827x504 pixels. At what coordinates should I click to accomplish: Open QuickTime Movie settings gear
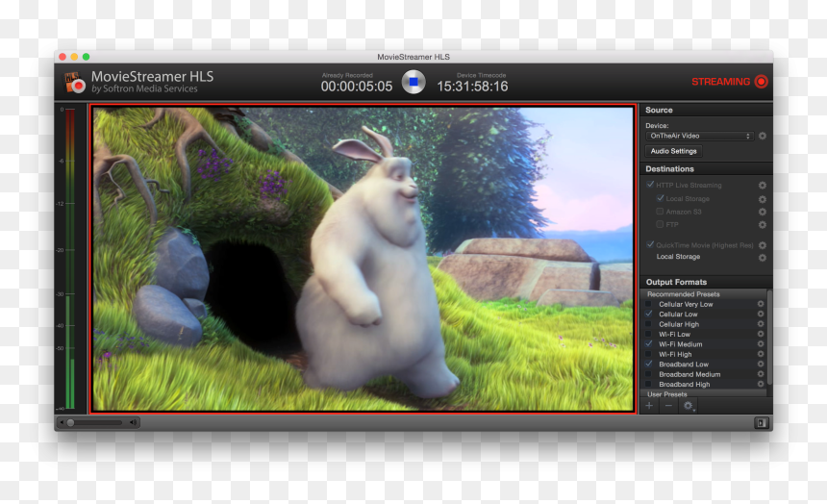[763, 245]
